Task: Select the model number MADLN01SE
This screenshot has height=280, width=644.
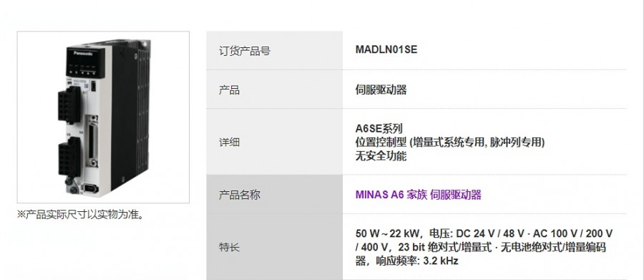Action: click(x=386, y=49)
